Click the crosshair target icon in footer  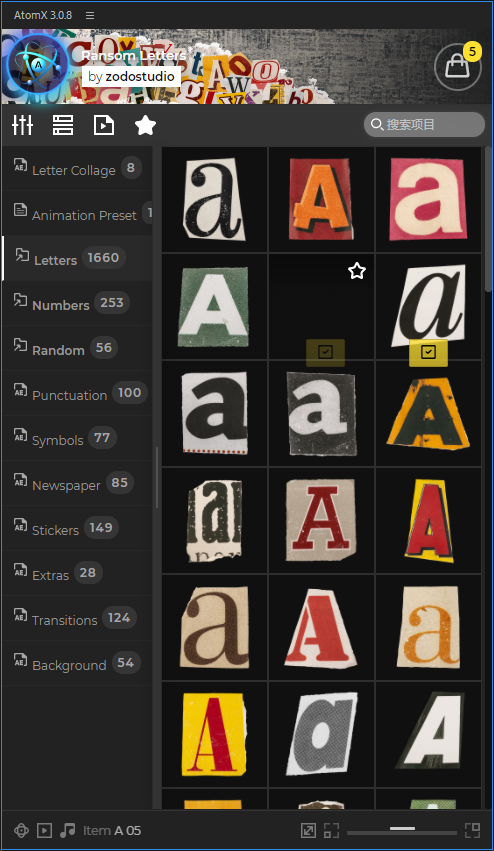tap(21, 830)
